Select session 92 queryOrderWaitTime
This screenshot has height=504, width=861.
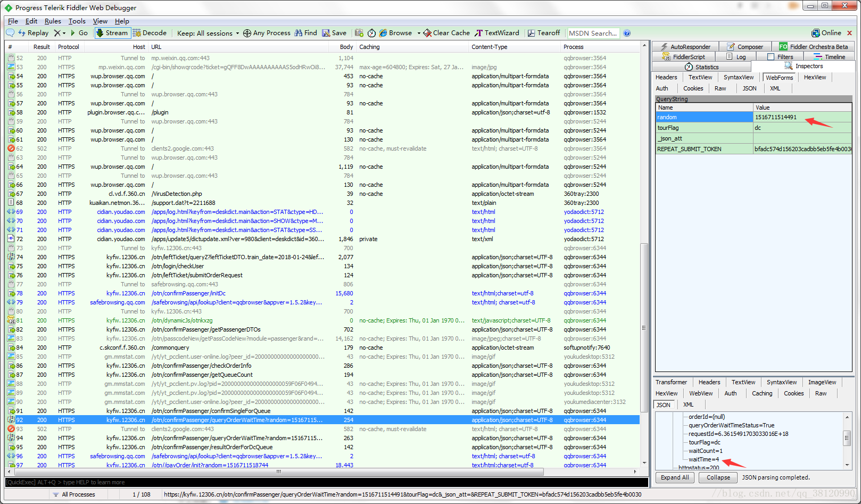tap(322, 420)
